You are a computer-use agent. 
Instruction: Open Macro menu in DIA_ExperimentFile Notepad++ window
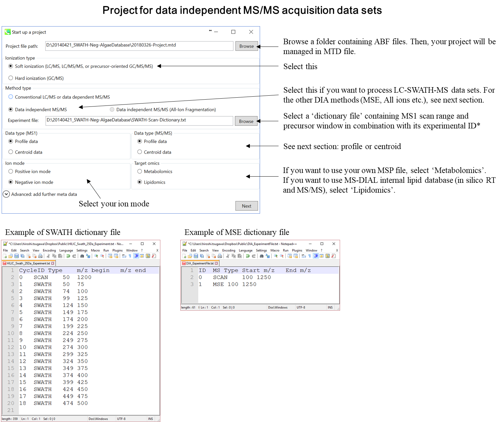click(275, 250)
